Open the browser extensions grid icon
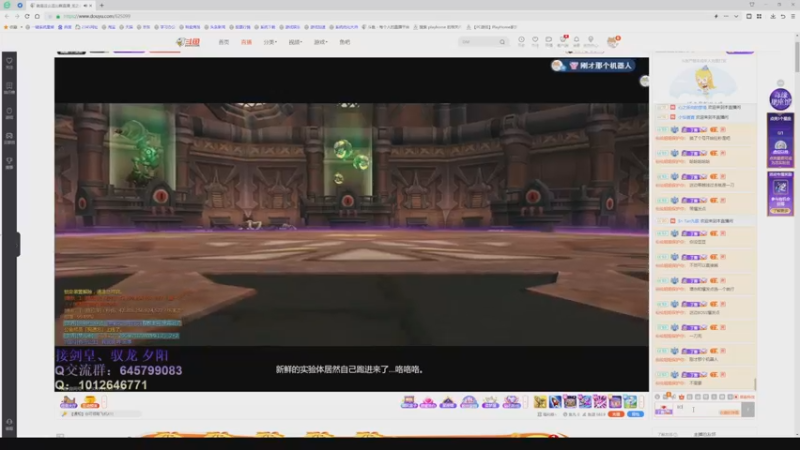800x450 pixels. (759, 16)
